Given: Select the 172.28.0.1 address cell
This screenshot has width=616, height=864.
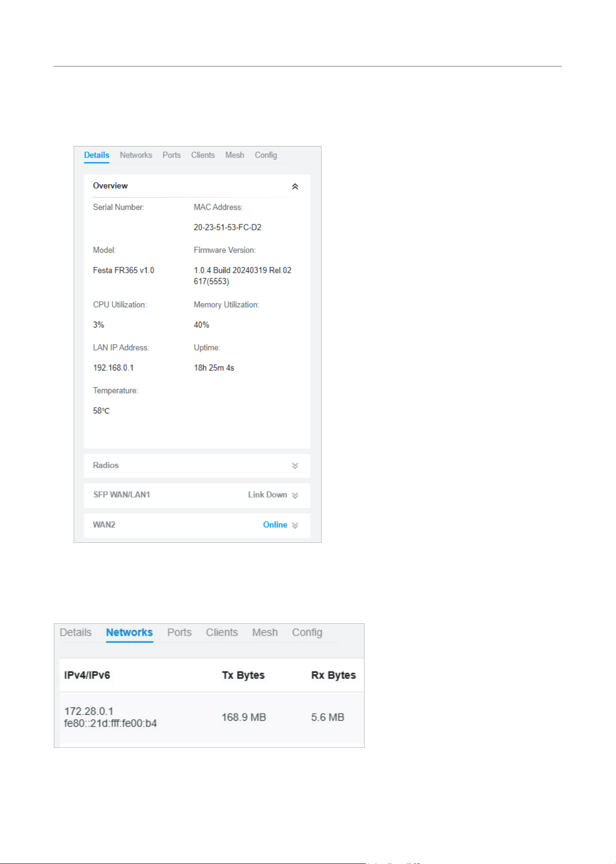Looking at the screenshot, I should [x=89, y=711].
